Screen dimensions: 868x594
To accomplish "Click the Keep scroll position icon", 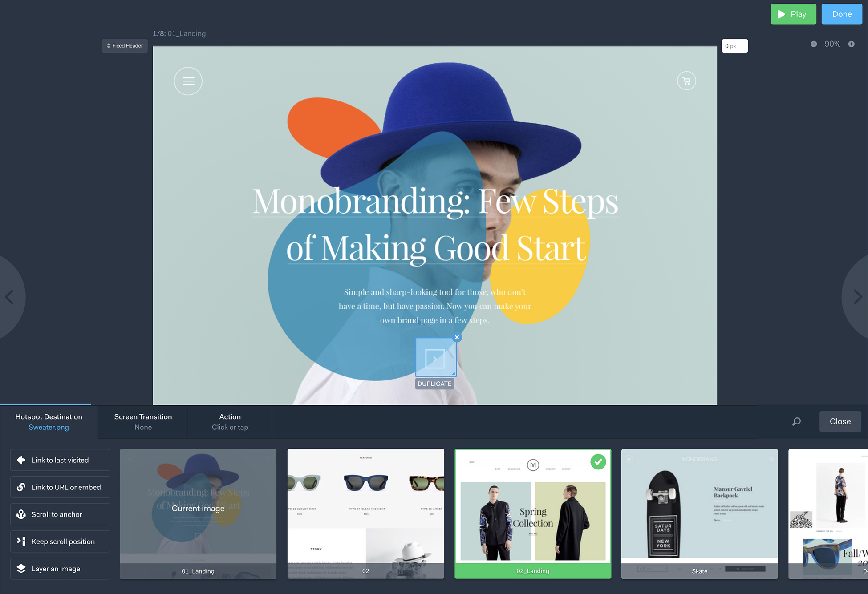I will coord(21,541).
